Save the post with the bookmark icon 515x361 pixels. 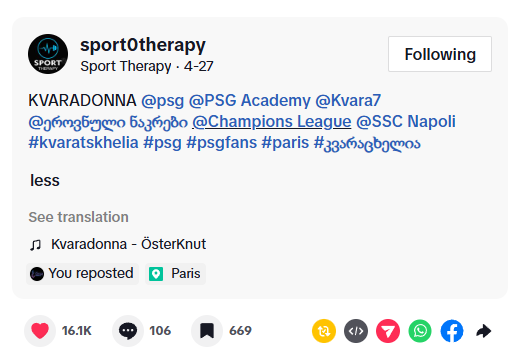point(207,331)
